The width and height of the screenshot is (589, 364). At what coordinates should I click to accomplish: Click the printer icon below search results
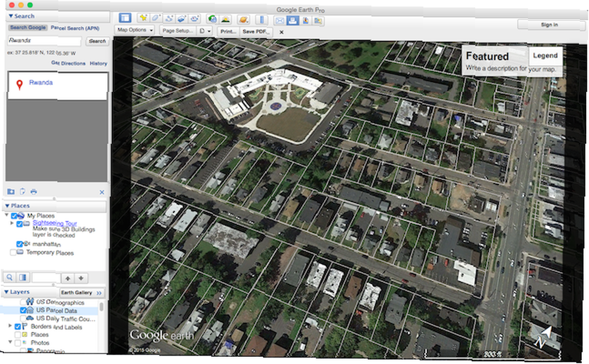[34, 192]
